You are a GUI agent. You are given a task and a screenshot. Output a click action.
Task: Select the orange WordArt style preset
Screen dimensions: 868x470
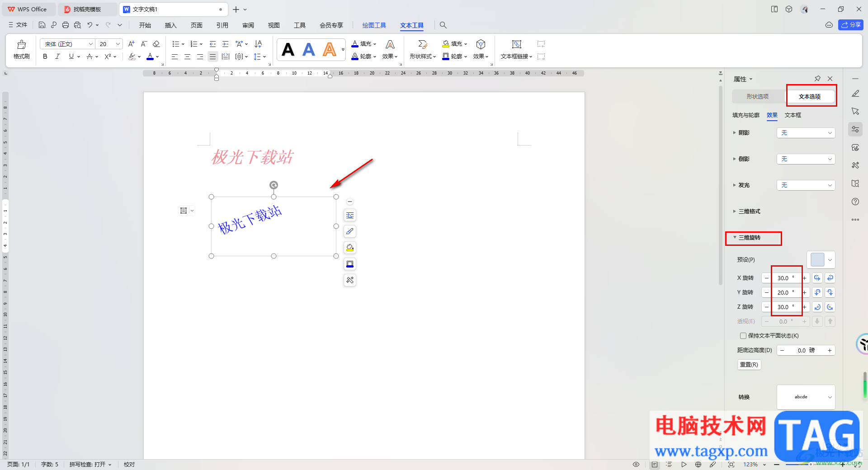click(330, 49)
